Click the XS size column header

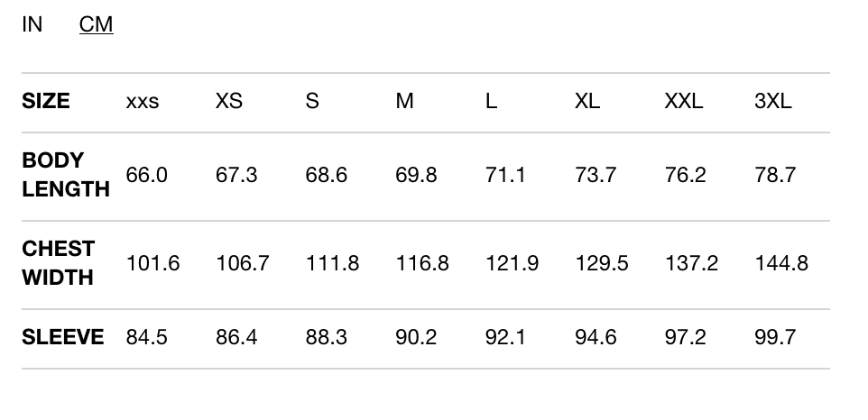pyautogui.click(x=229, y=101)
